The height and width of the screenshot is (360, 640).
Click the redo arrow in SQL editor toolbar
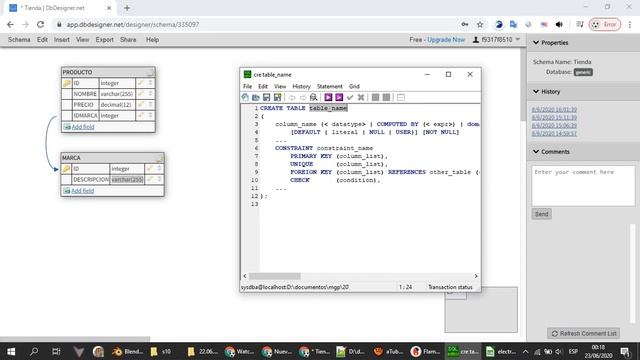coord(302,98)
